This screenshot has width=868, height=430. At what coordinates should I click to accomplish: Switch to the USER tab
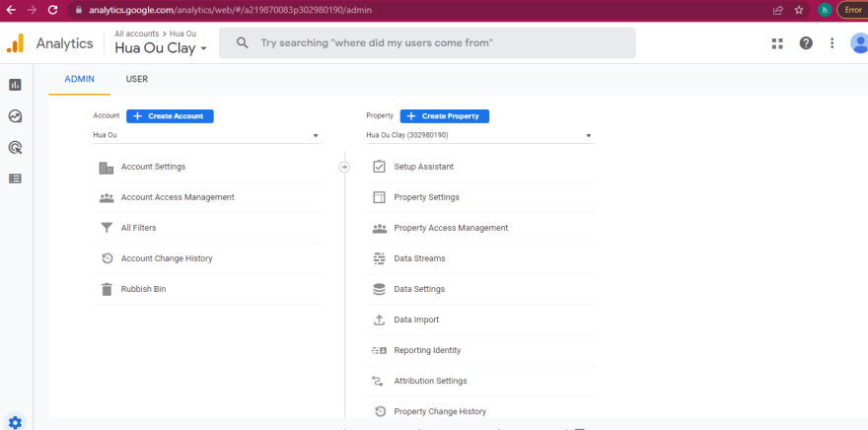click(x=137, y=79)
